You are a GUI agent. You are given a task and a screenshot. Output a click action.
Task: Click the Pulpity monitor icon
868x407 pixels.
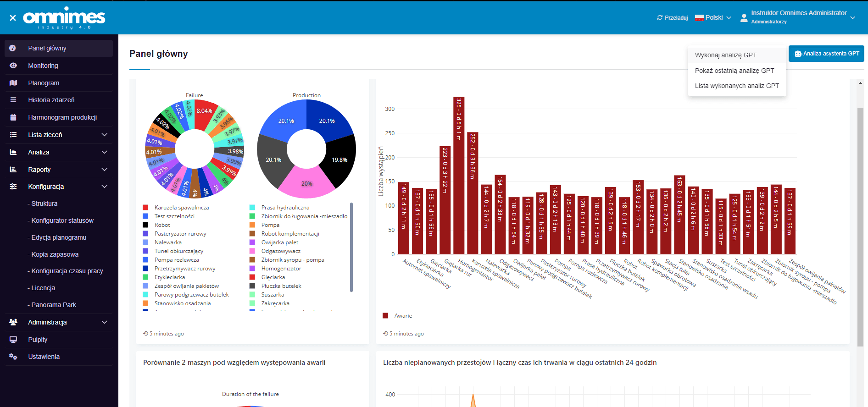pos(13,340)
